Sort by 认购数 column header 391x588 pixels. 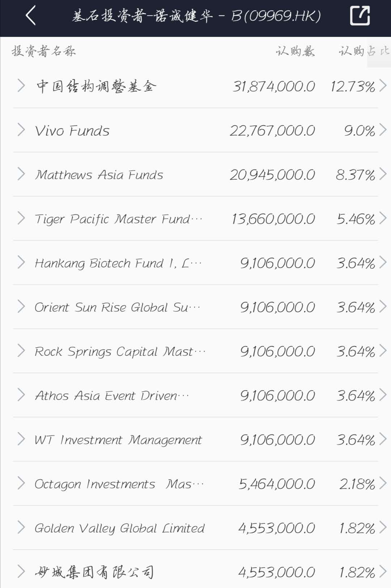[295, 51]
